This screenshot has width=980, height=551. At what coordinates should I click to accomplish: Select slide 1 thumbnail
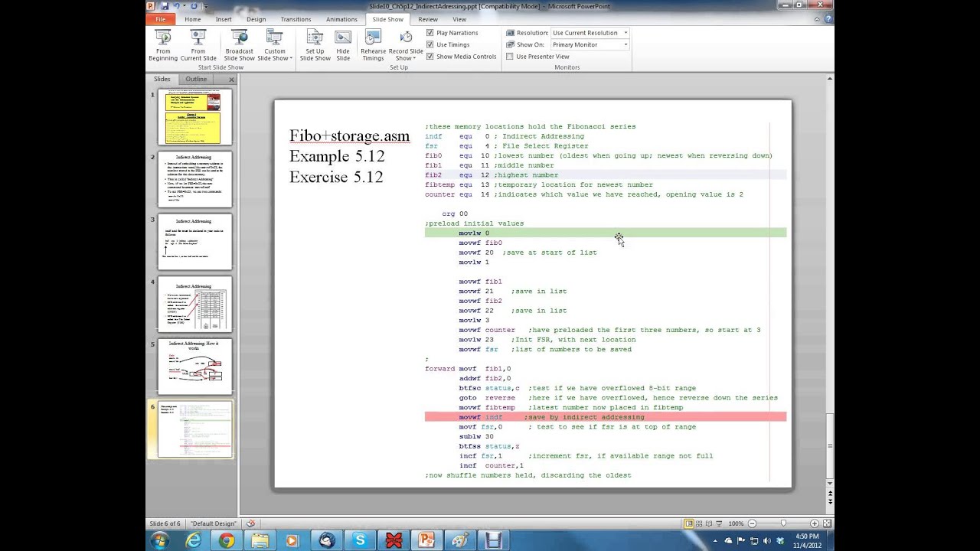coord(194,117)
